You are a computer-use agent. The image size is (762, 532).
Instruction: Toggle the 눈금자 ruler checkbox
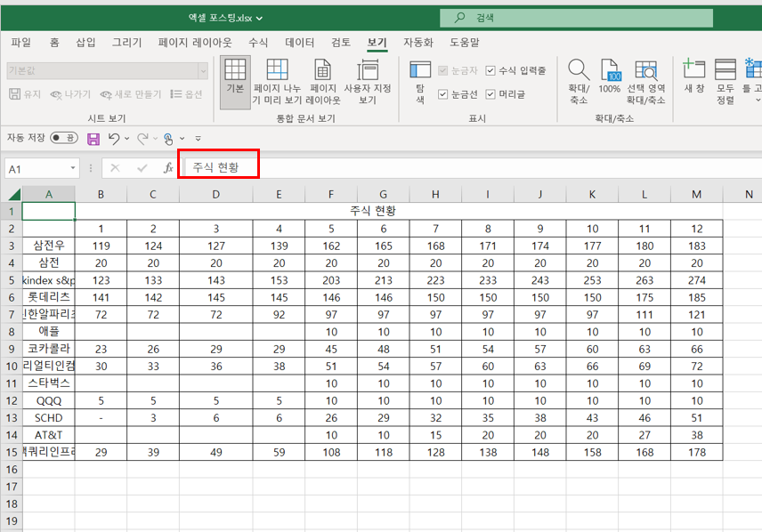coord(442,70)
